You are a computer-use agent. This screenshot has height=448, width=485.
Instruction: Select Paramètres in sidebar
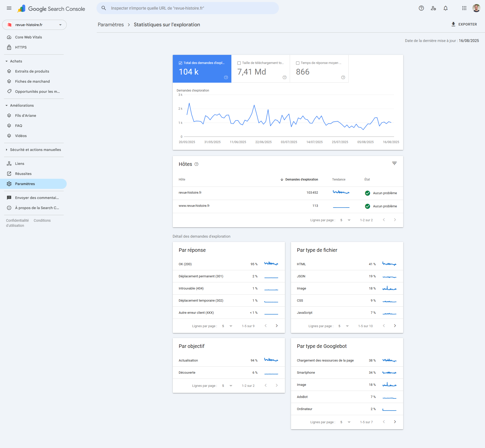tap(33, 184)
